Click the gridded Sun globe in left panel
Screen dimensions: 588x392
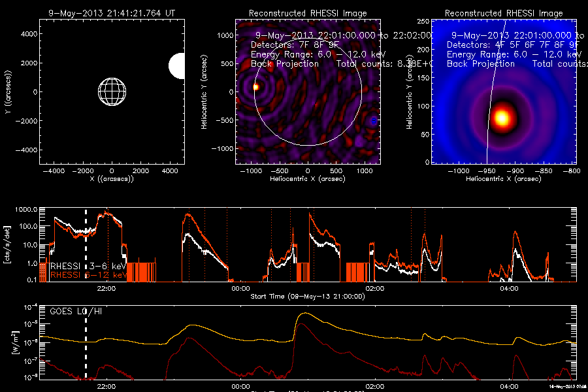[x=112, y=92]
